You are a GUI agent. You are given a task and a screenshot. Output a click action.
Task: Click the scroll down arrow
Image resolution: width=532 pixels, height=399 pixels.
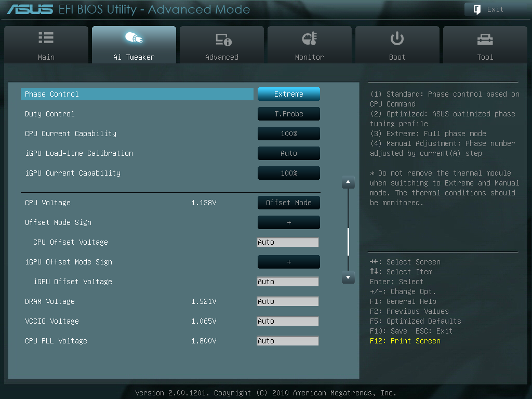(x=348, y=277)
